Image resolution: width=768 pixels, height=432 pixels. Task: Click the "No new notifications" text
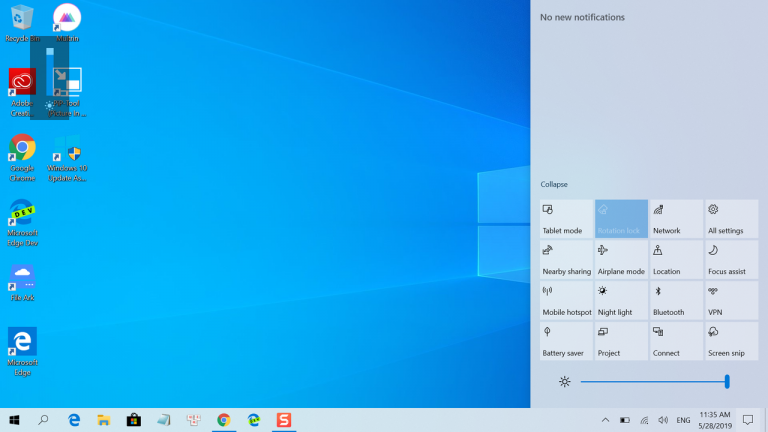[x=582, y=17]
